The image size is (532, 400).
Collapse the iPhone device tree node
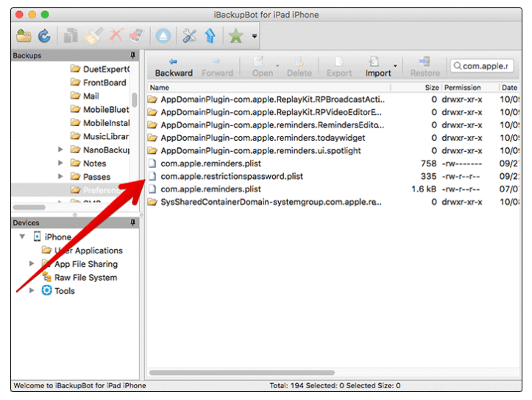point(22,236)
